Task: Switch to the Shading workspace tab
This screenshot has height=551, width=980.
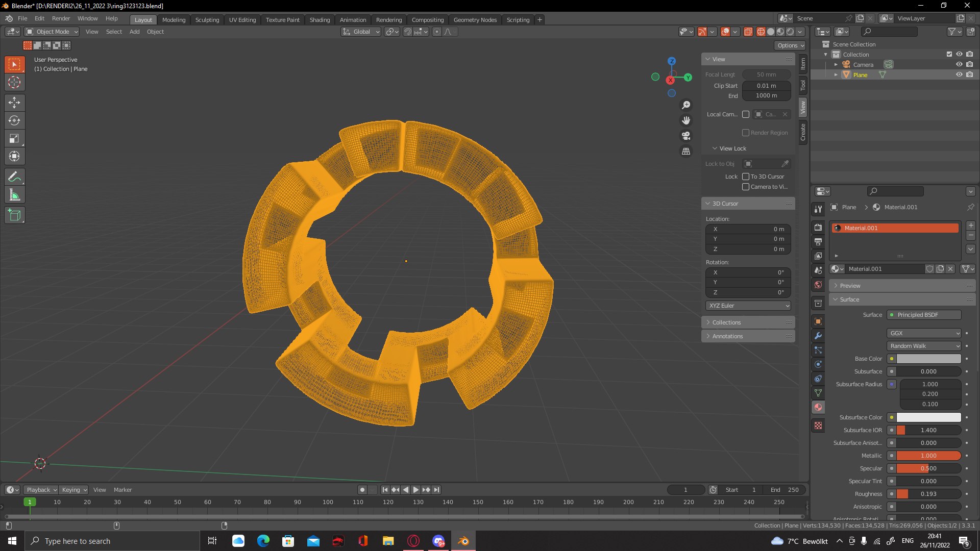Action: click(x=320, y=20)
